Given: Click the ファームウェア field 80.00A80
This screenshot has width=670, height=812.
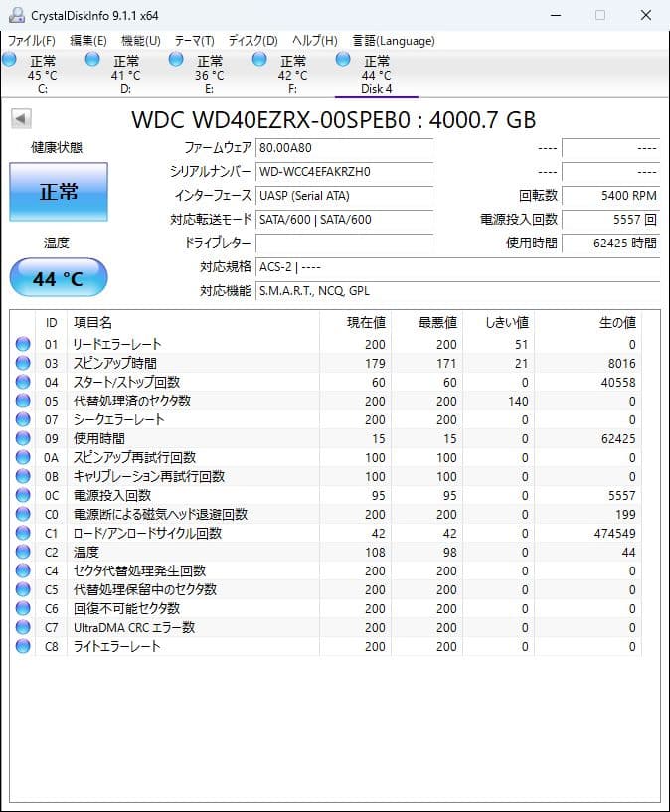Looking at the screenshot, I should (x=344, y=147).
